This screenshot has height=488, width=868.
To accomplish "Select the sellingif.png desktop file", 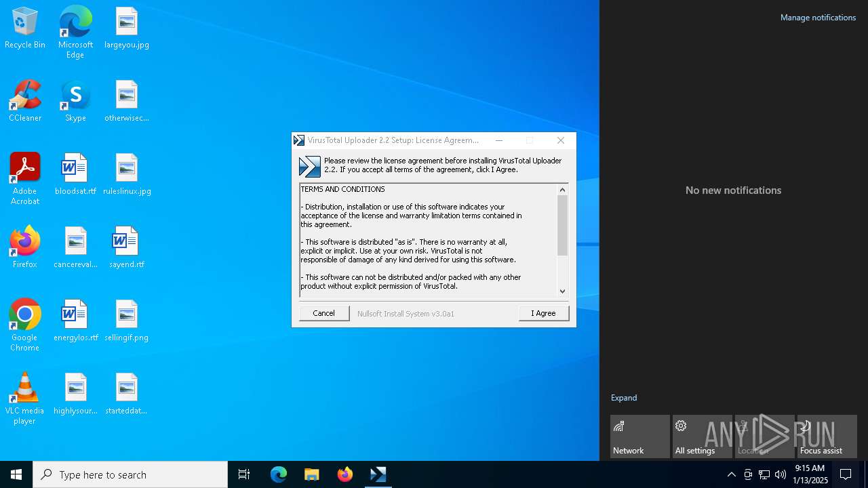I will (127, 321).
